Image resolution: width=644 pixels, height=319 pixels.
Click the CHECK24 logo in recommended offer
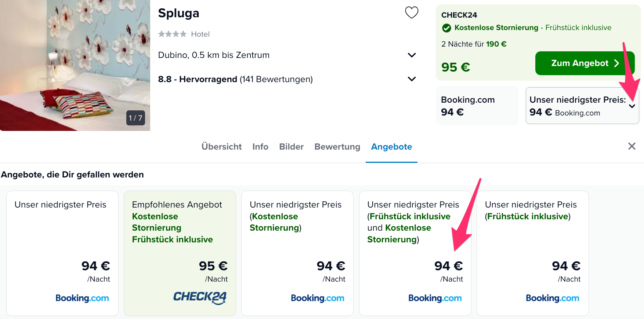[200, 298]
